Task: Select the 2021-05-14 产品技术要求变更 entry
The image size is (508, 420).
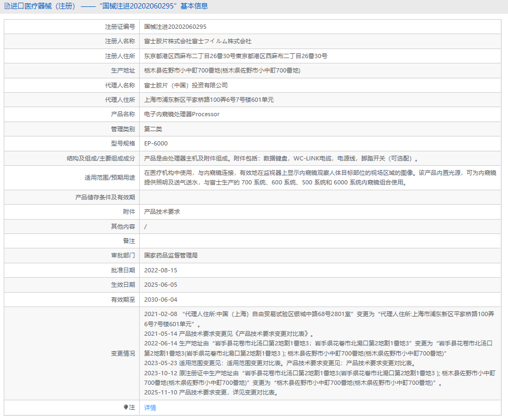Action: [x=229, y=334]
